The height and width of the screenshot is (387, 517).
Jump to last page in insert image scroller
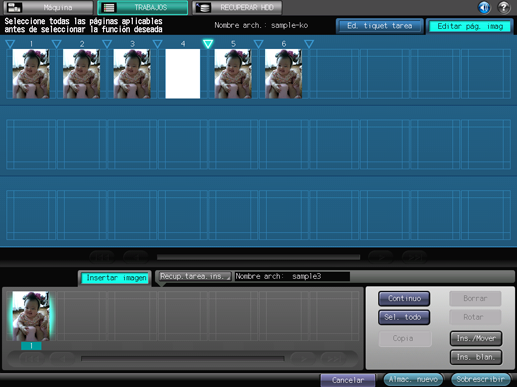(334, 359)
